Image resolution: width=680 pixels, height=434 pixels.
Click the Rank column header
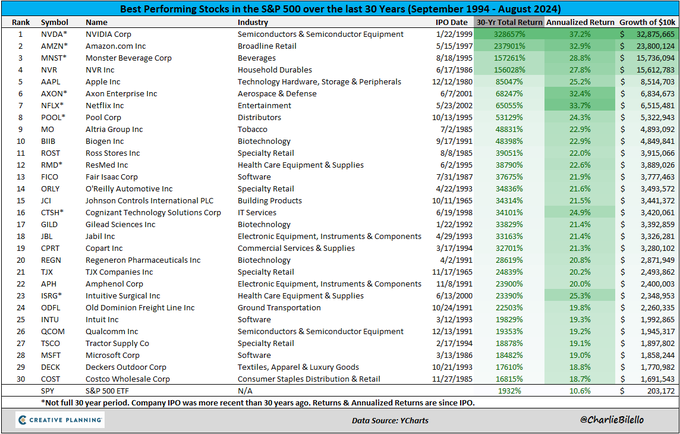tap(21, 22)
